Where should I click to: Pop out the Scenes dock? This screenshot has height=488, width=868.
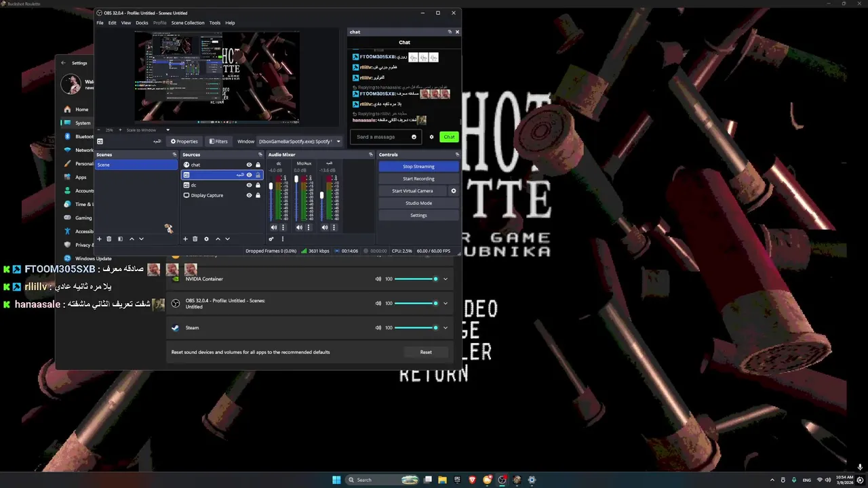(174, 155)
